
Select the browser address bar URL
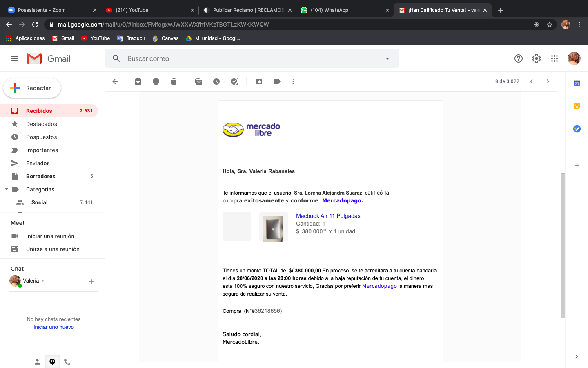point(163,25)
